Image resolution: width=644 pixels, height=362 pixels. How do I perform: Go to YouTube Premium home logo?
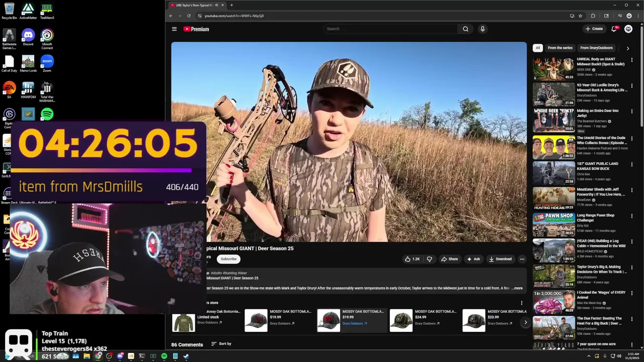(196, 29)
